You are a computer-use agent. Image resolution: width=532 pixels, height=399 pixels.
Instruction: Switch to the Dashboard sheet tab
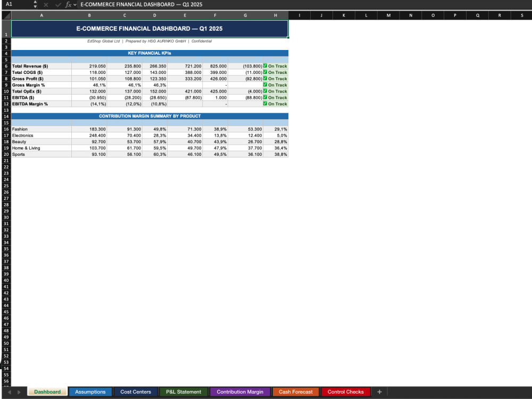coord(47,392)
